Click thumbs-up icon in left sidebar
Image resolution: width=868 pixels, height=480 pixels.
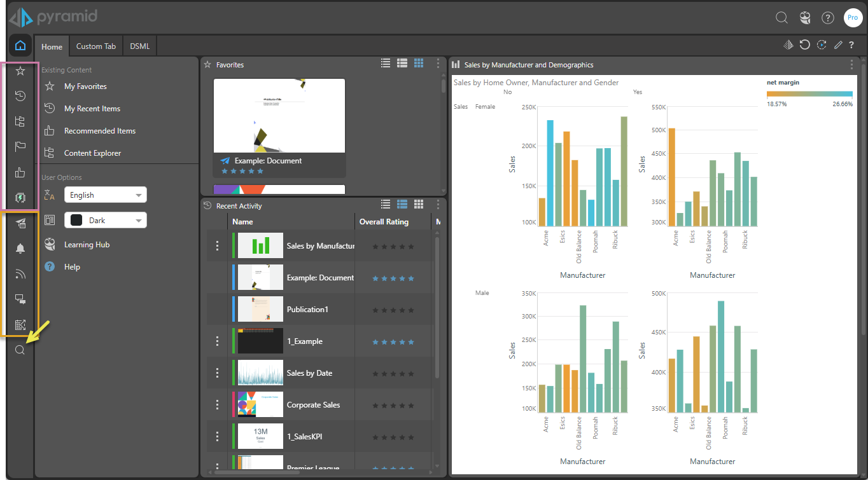[x=20, y=172]
